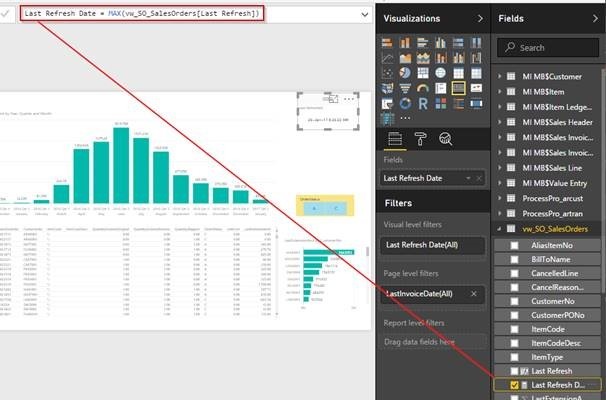Open the Last Refresh Date(All) visual filter

click(432, 245)
